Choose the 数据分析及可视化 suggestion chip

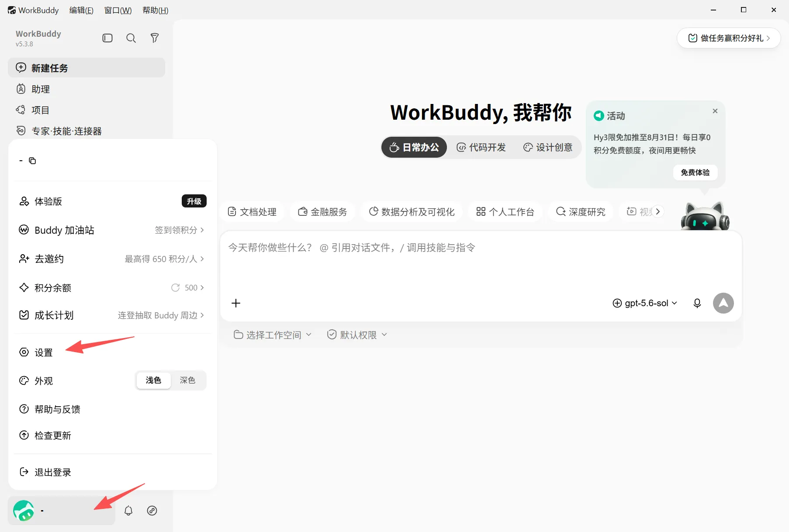[x=412, y=212]
